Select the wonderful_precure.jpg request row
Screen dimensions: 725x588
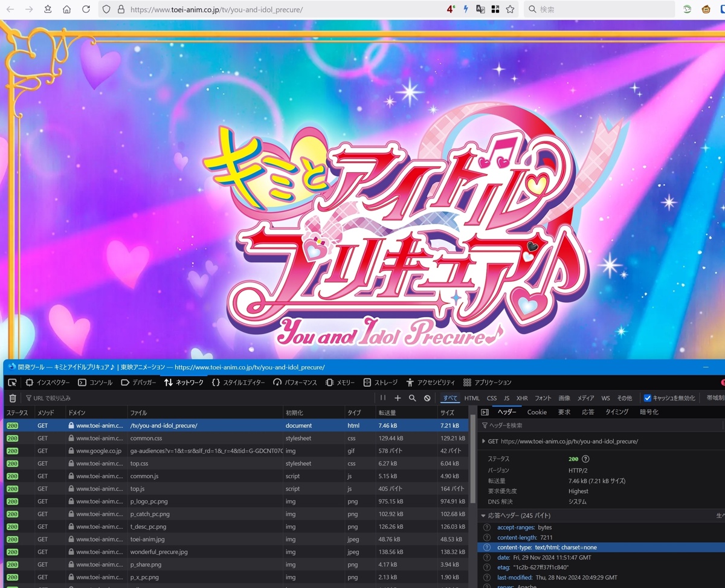click(x=237, y=552)
